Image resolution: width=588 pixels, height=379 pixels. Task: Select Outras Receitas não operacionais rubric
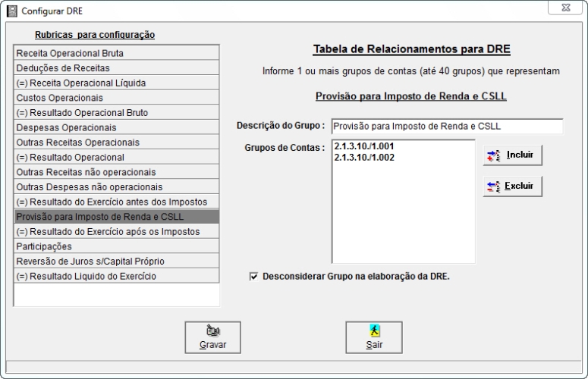116,172
